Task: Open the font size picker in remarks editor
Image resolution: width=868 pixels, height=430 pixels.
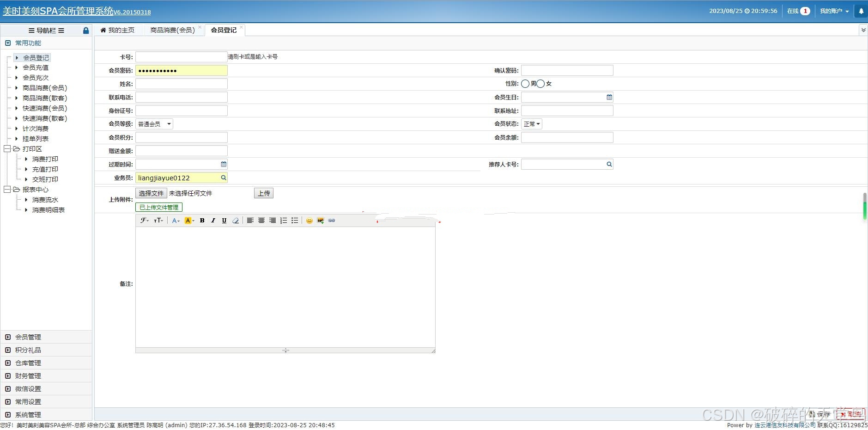Action: pyautogui.click(x=158, y=221)
